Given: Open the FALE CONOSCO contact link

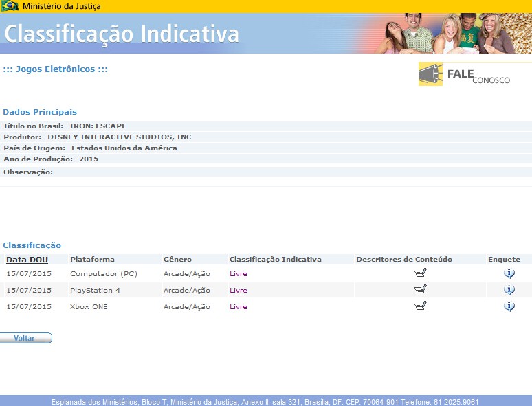Looking at the screenshot, I should click(x=478, y=76).
